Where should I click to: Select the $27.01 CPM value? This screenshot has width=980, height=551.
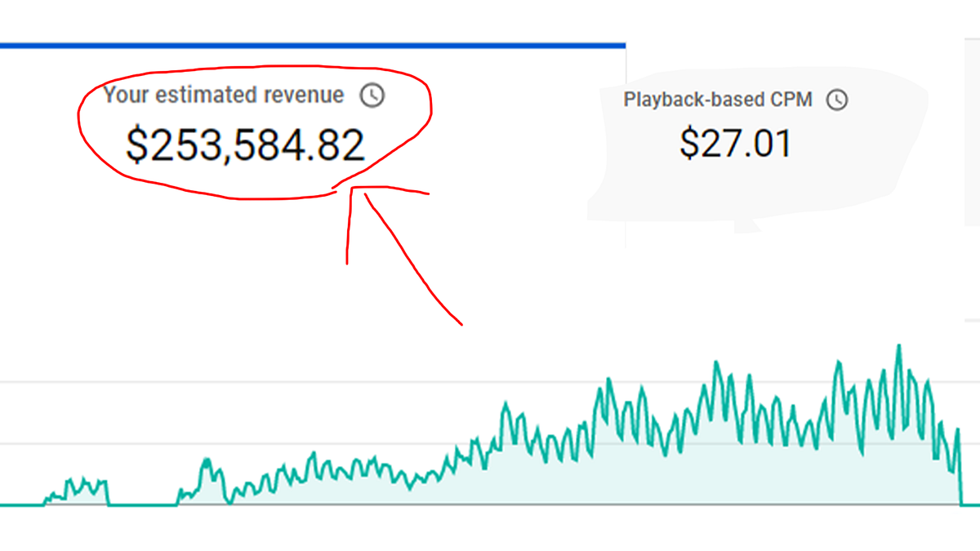[736, 144]
